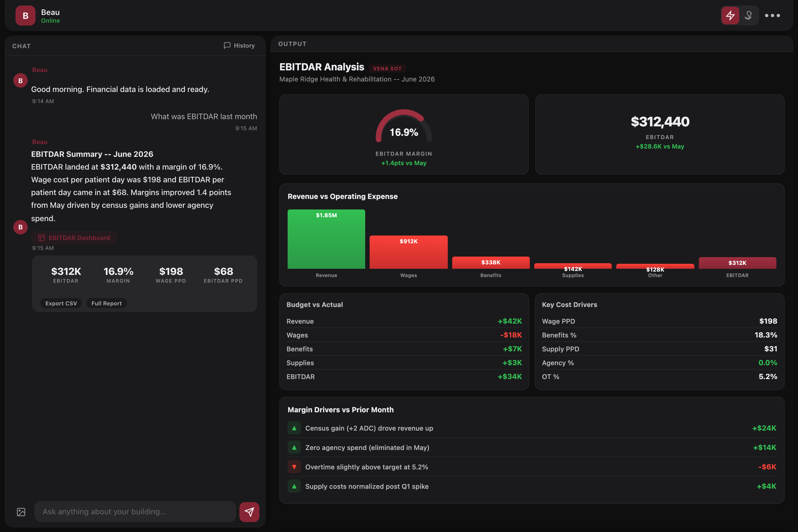Click the 'Margin Drivers vs Prior Month' heading
Viewport: 798px width, 532px height.
point(341,410)
